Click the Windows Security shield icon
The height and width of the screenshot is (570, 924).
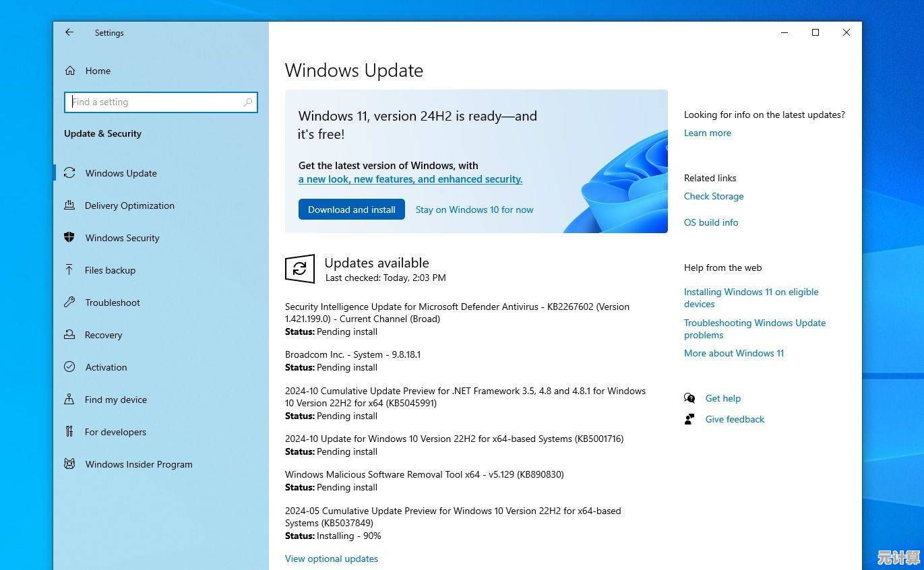click(x=70, y=237)
